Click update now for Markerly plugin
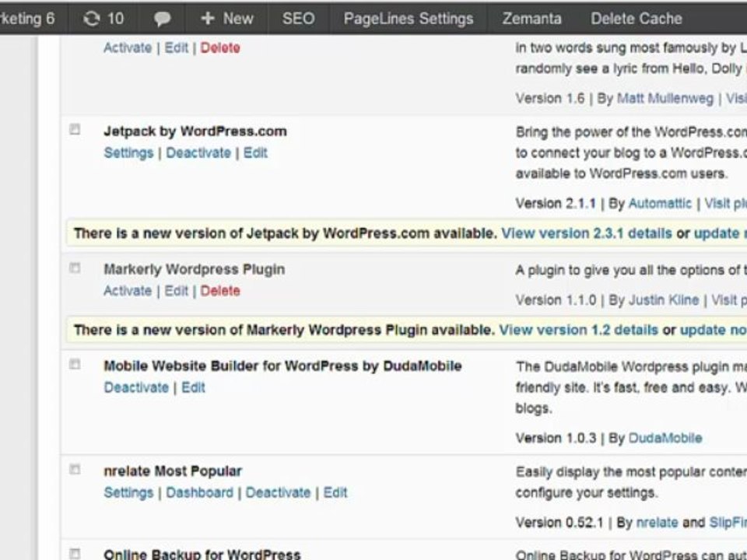The height and width of the screenshot is (560, 747). (x=714, y=330)
